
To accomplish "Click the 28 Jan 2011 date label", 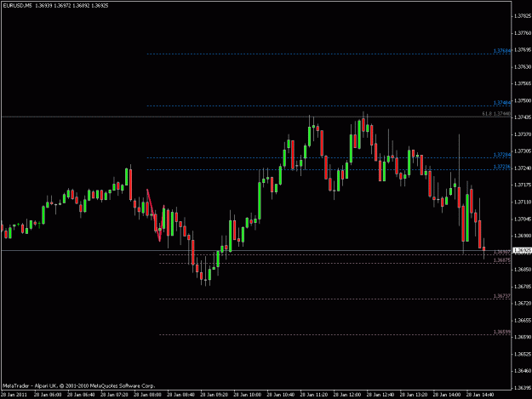I will click(x=14, y=395).
